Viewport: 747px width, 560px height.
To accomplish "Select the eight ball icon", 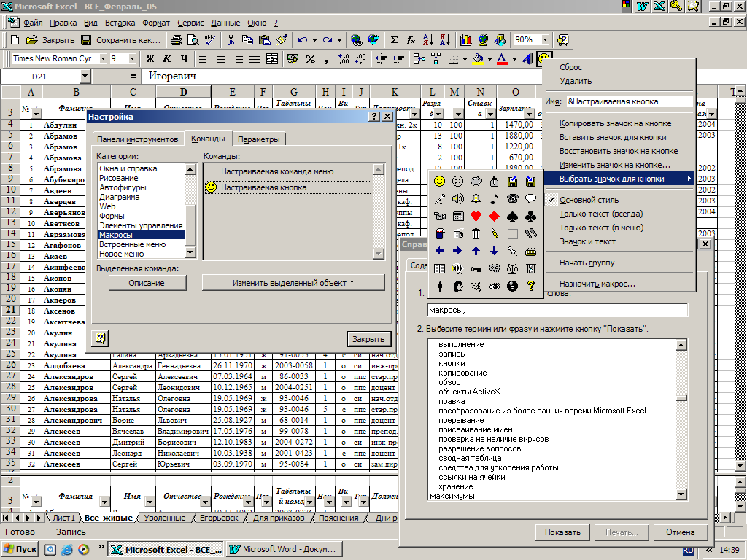I will 512,286.
